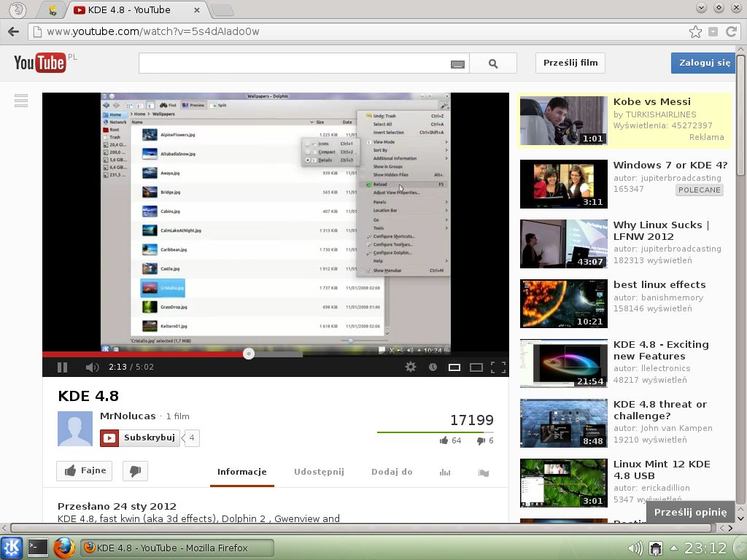Select the Informacje tab
This screenshot has height=560, width=747.
coord(242,472)
